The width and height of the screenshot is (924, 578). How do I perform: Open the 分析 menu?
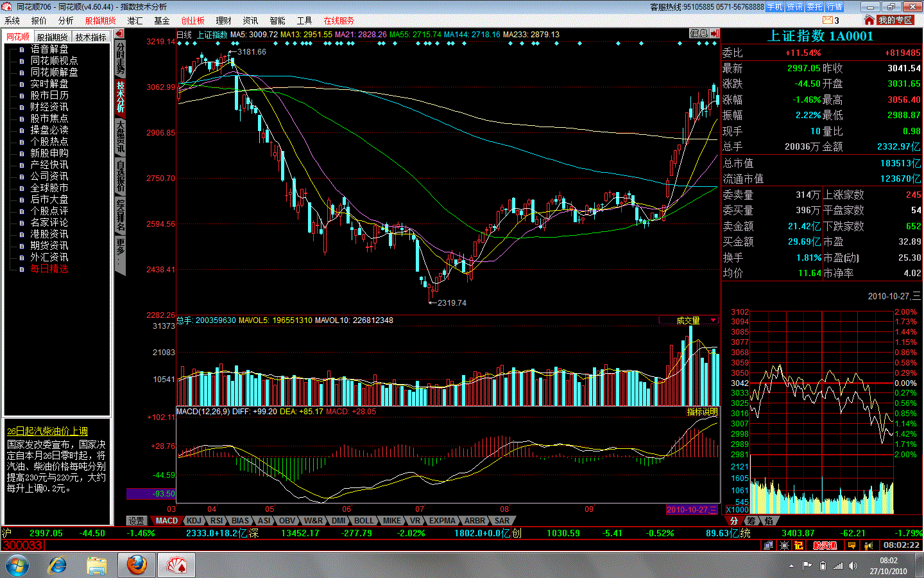pos(65,21)
